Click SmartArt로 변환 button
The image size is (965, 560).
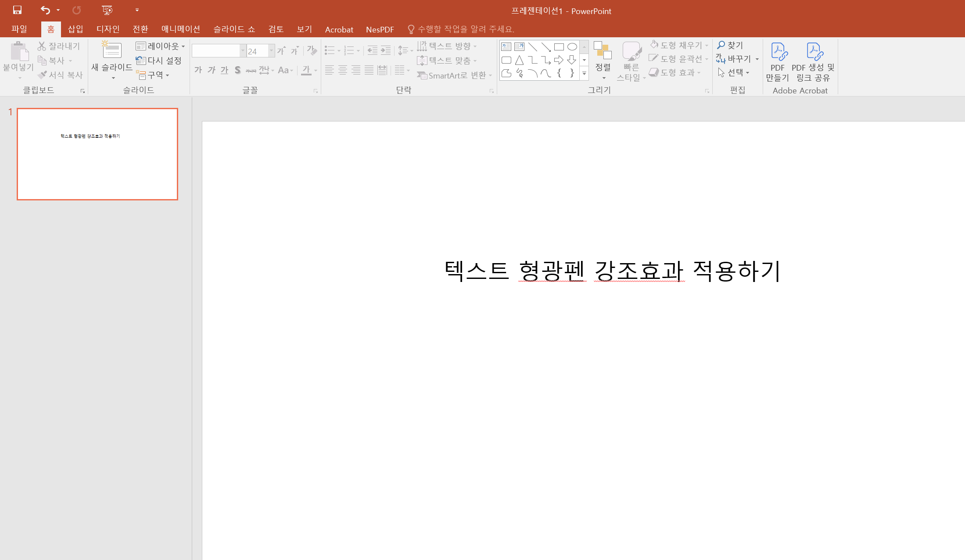click(x=455, y=75)
